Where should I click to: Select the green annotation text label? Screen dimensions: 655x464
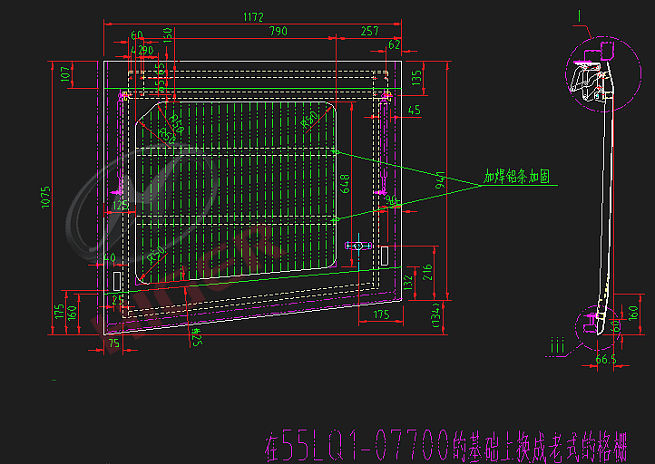[x=518, y=175]
